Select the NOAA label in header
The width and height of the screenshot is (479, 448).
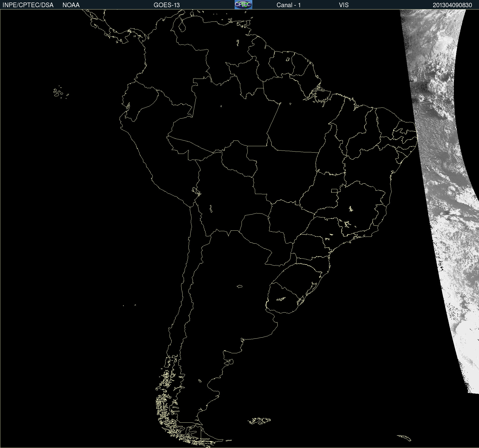(x=71, y=5)
